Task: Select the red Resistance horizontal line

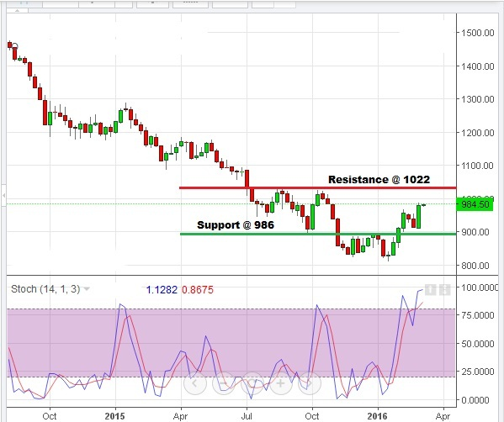Action: coord(317,187)
